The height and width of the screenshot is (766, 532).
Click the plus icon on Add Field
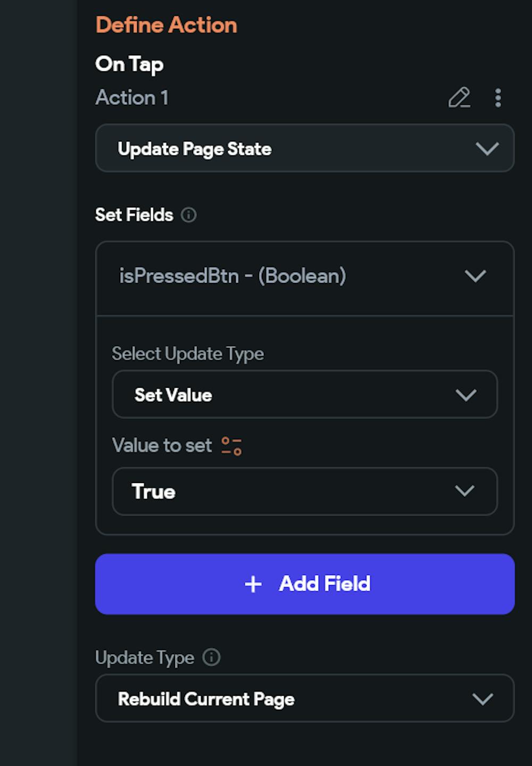click(x=253, y=584)
